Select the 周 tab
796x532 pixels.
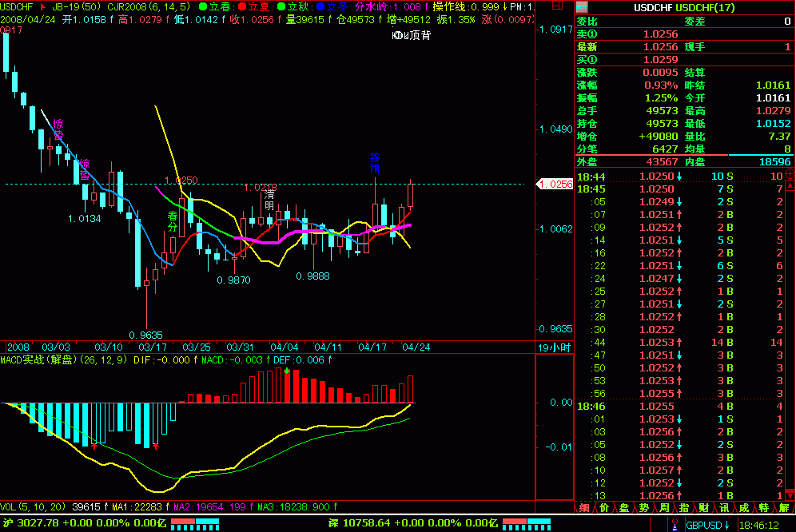pos(664,507)
